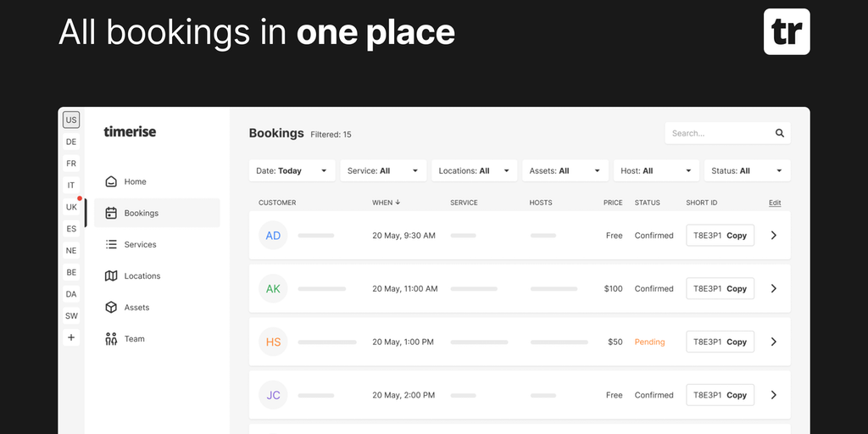Switch to the DE language tab
This screenshot has height=434, width=868.
click(x=71, y=142)
